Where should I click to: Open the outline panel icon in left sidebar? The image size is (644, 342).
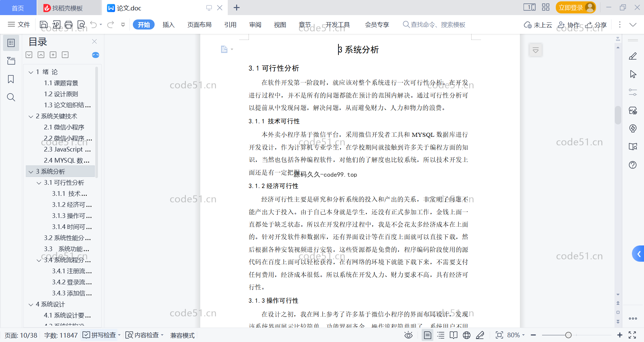[x=11, y=43]
